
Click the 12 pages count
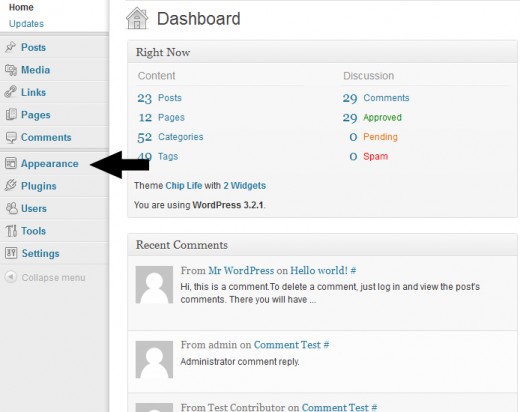click(x=145, y=117)
